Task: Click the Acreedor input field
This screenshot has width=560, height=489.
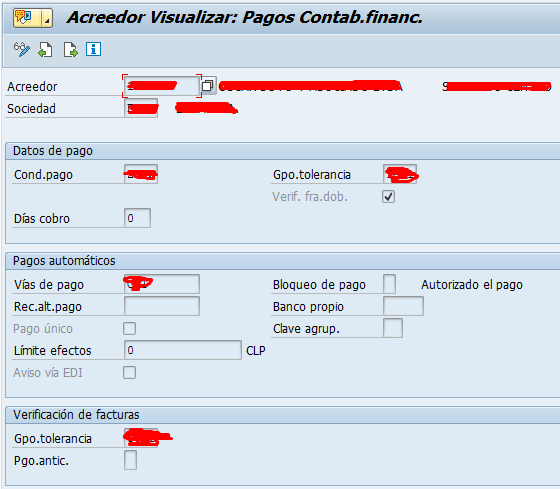Action: (161, 86)
